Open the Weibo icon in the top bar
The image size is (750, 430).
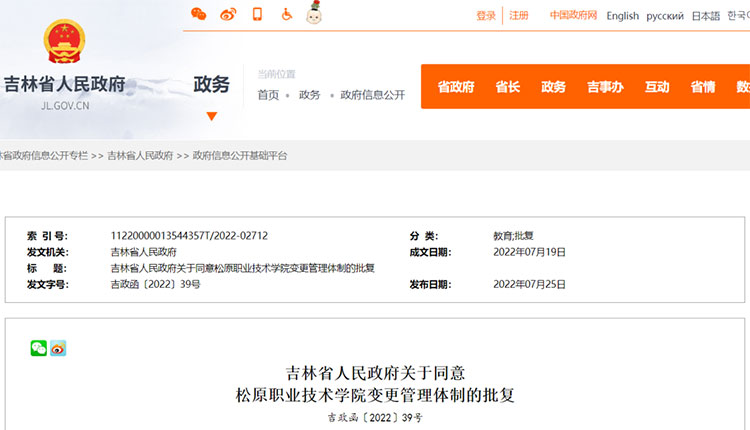[x=228, y=14]
